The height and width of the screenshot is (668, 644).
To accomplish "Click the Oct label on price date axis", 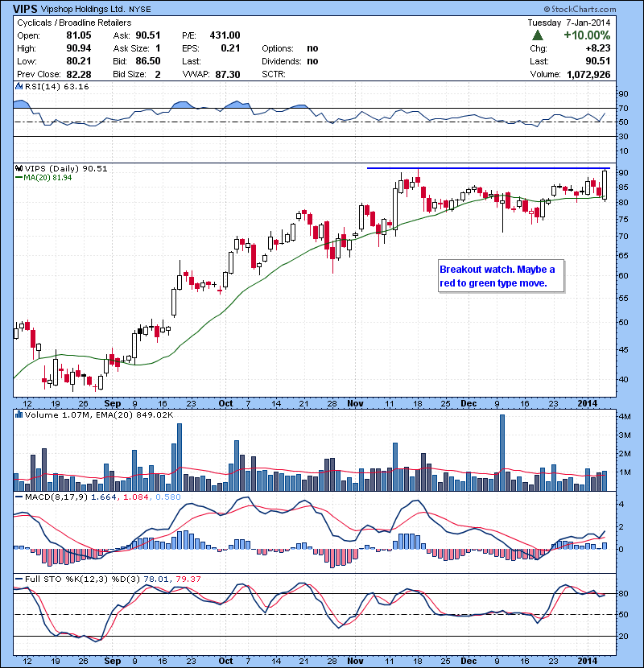I will click(225, 403).
